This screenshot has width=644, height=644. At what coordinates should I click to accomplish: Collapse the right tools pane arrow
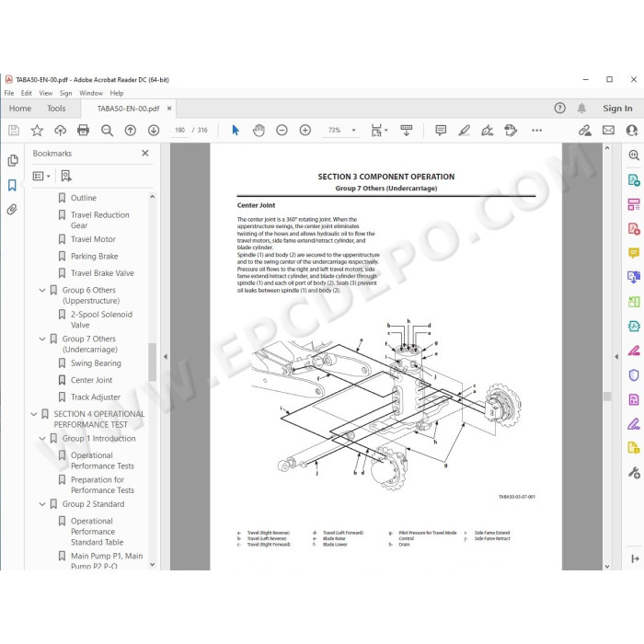(x=616, y=357)
